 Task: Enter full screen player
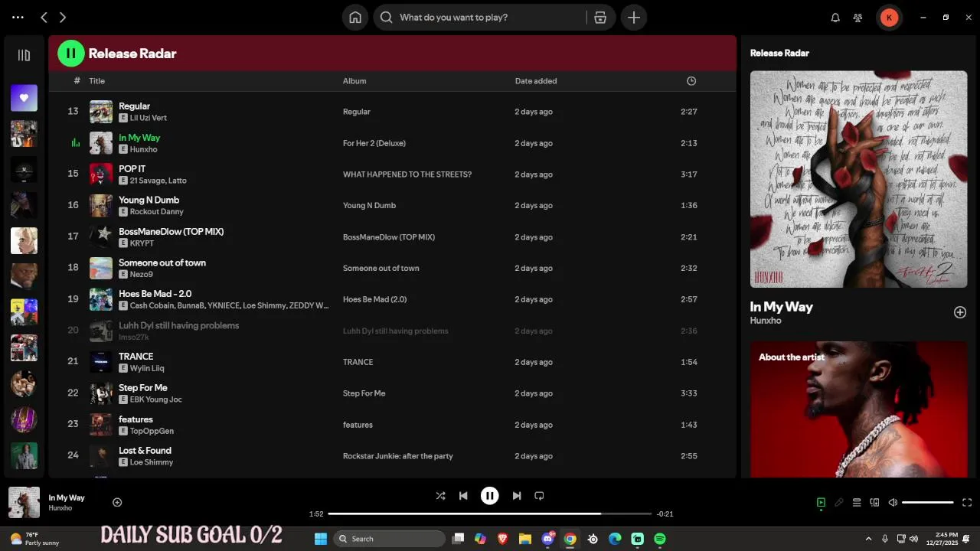967,503
